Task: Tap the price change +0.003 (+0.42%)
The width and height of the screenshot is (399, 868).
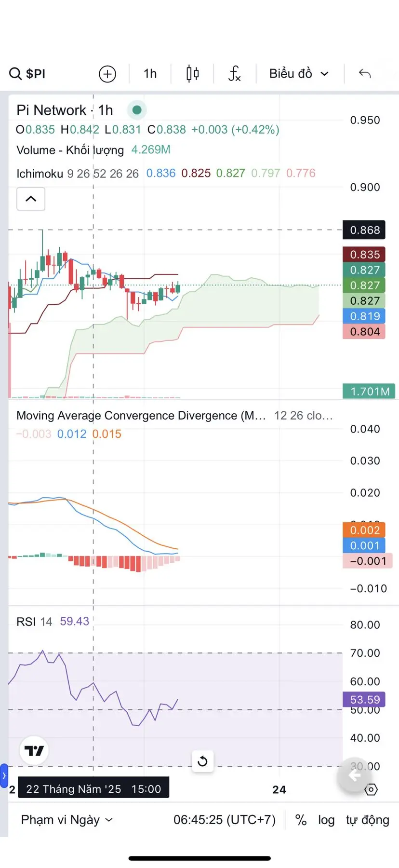Action: (235, 130)
